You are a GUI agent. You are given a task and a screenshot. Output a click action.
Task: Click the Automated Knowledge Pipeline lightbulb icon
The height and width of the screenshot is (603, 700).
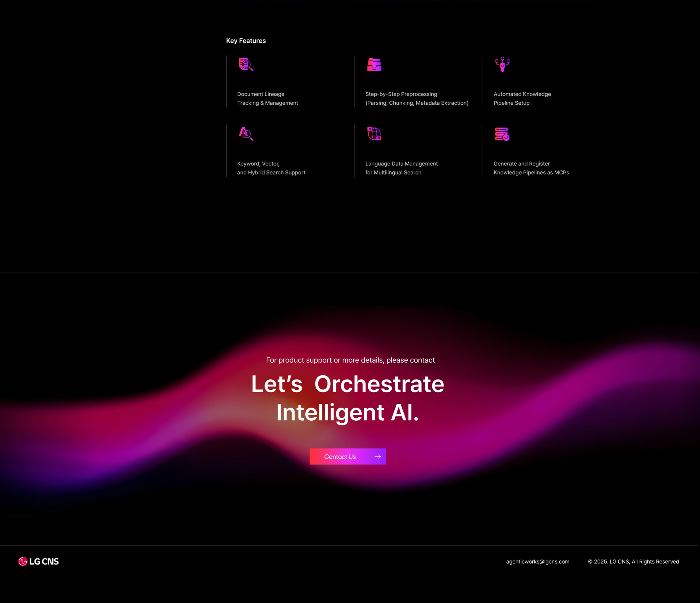(x=502, y=64)
